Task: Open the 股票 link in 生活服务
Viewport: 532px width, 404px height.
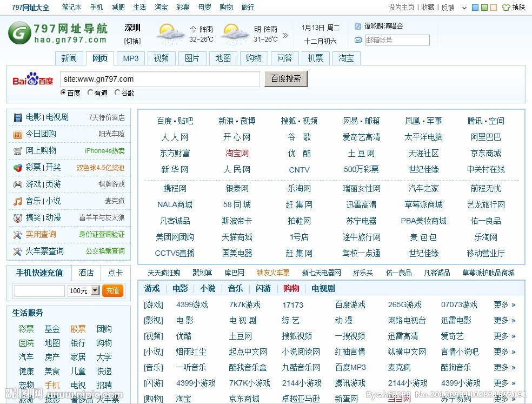Action: [x=78, y=329]
